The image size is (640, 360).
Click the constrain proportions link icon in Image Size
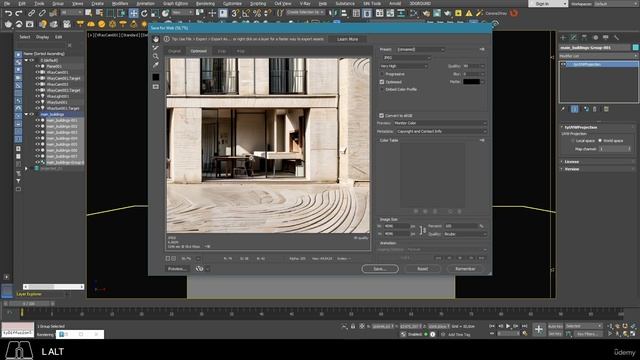pos(422,230)
